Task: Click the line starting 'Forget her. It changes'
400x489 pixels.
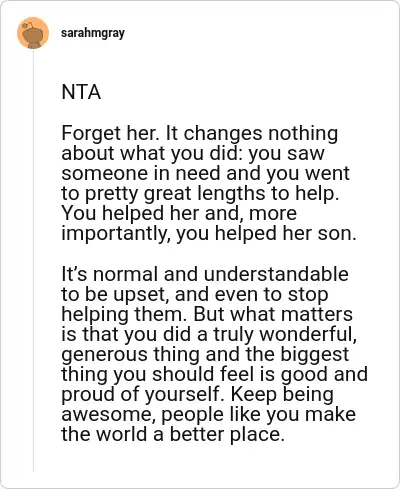Action: coord(200,133)
